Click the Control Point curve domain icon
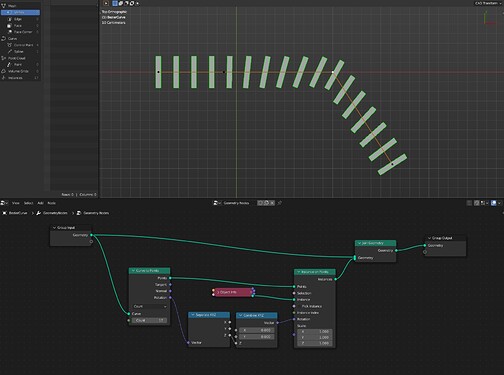 [9, 45]
